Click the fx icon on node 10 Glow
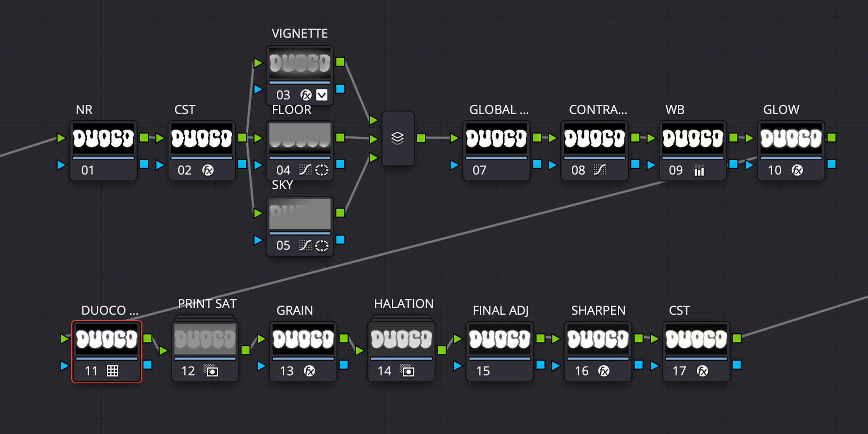Screen dimensions: 868x434 click(x=797, y=170)
